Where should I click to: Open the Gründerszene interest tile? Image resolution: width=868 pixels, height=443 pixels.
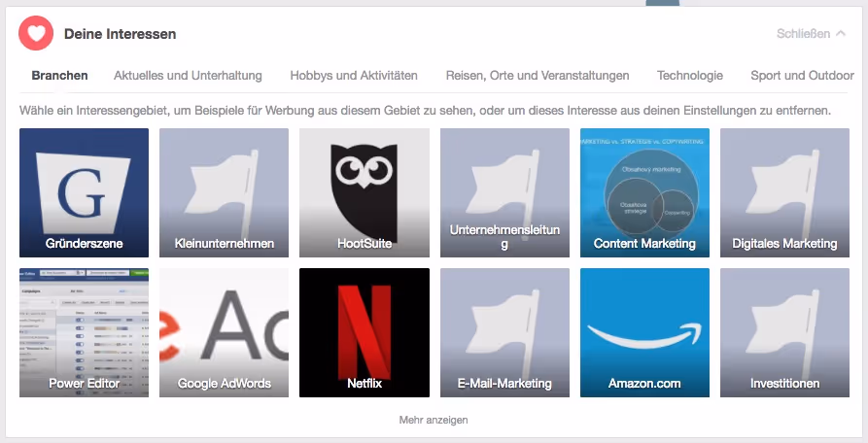click(84, 192)
